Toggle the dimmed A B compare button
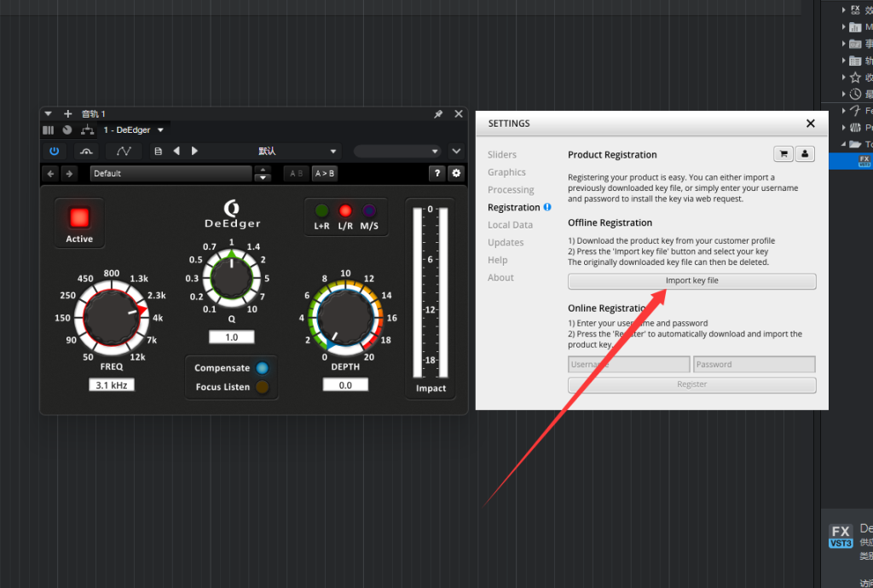 click(x=296, y=174)
